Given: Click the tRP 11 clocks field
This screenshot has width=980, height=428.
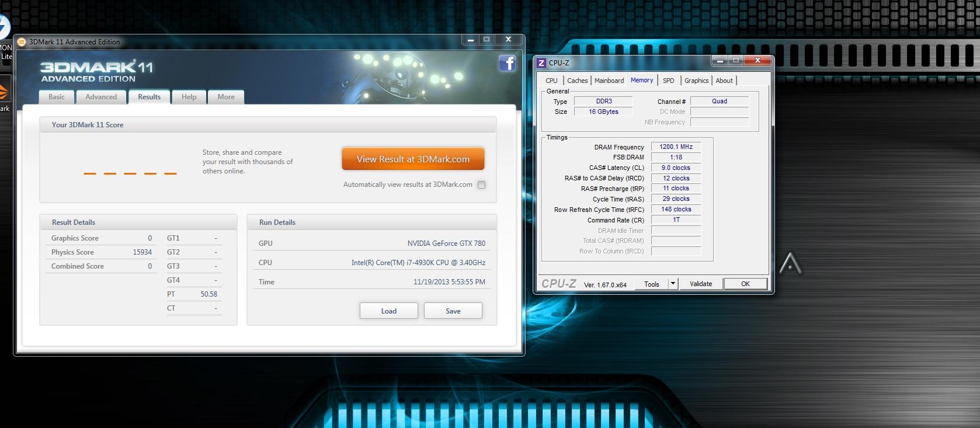Looking at the screenshot, I should click(676, 189).
